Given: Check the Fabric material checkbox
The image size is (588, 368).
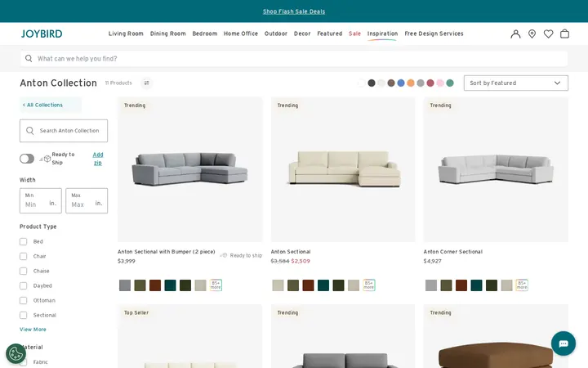Looking at the screenshot, I should 23,362.
